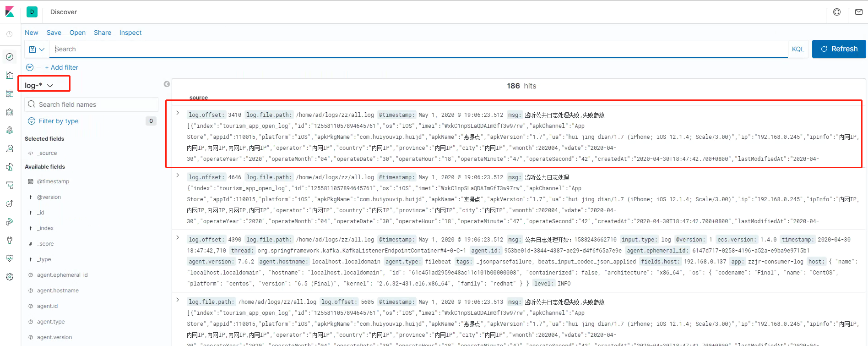Image resolution: width=868 pixels, height=346 pixels.
Task: Click the Discover breadcrumb title
Action: click(64, 12)
